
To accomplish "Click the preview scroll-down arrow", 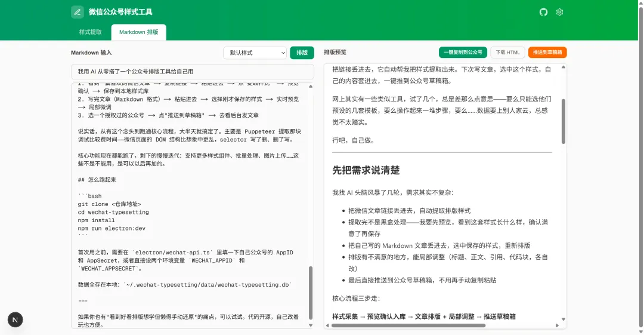I will (563, 319).
